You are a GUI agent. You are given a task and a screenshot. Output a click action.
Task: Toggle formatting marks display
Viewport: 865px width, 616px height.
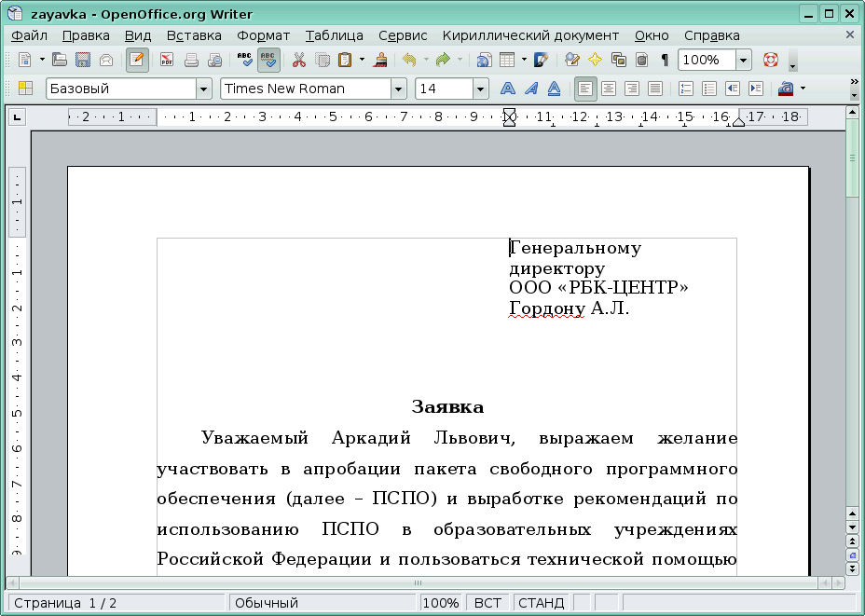click(664, 59)
